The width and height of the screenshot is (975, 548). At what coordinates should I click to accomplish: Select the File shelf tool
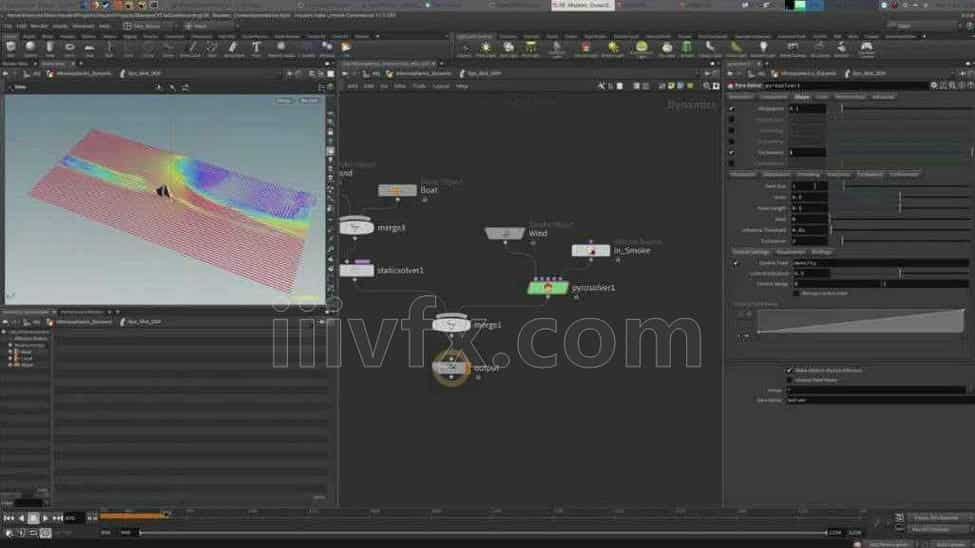(x=346, y=47)
